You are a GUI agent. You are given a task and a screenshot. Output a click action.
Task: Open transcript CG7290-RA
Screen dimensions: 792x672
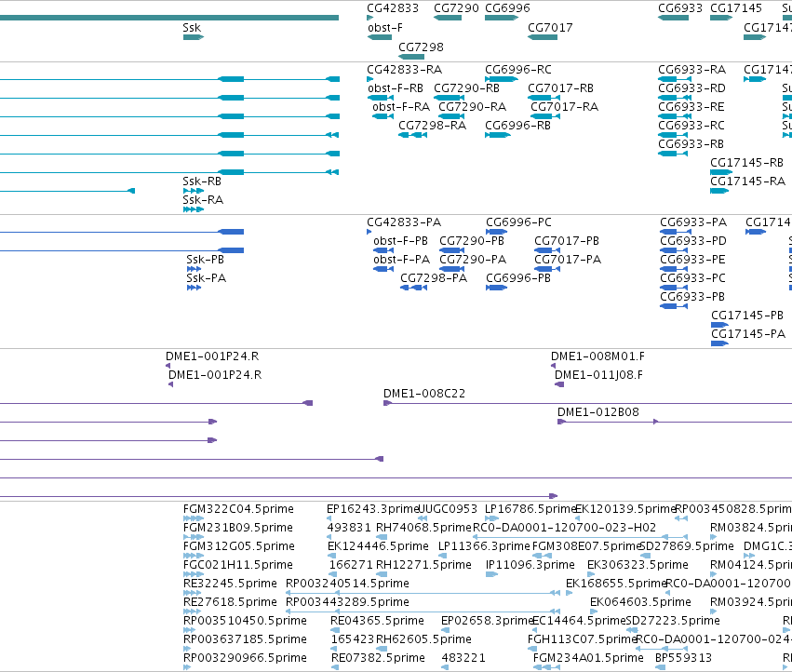tap(472, 107)
